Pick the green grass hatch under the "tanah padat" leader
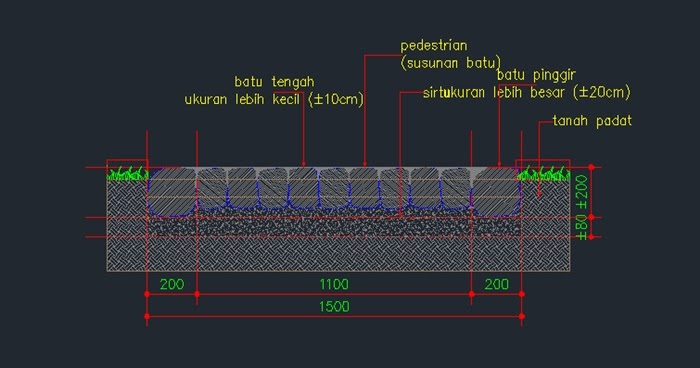This screenshot has height=368, width=700. pyautogui.click(x=544, y=174)
